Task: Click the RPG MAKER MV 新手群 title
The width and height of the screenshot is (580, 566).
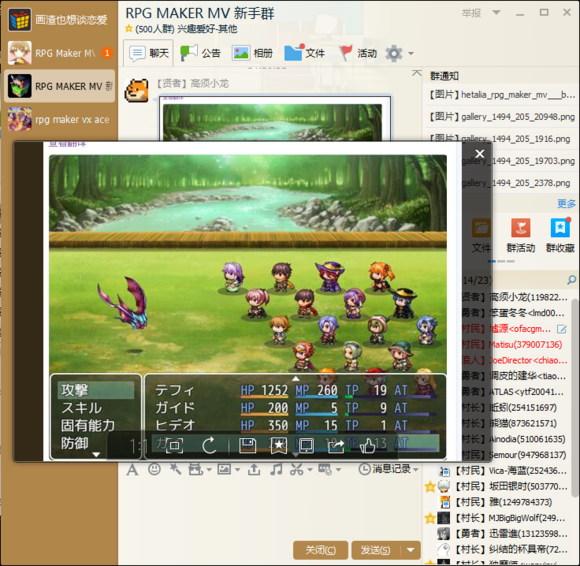Action: point(200,13)
